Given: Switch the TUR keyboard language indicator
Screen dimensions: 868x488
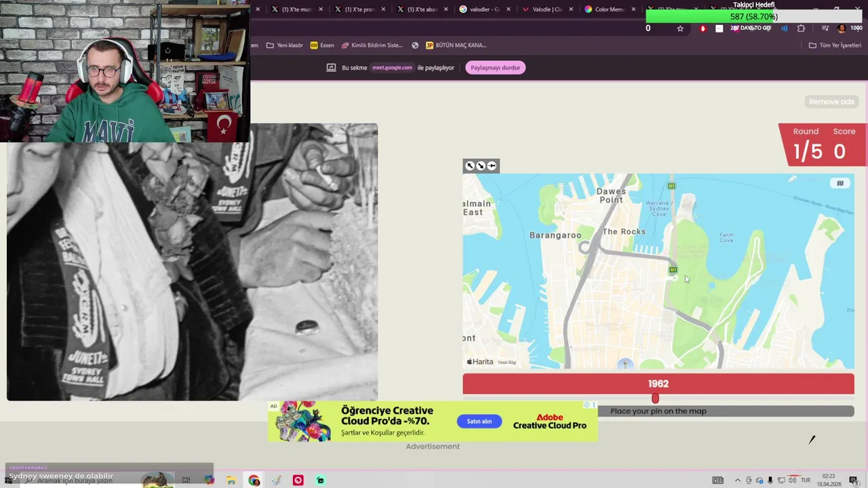Looking at the screenshot, I should [806, 481].
